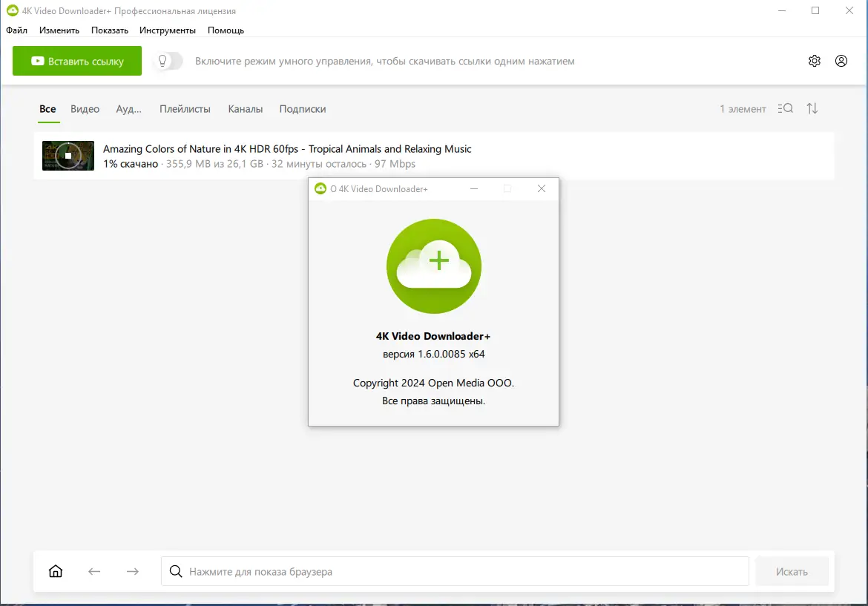Open the settings gear icon
Viewport: 868px width, 606px height.
point(815,61)
